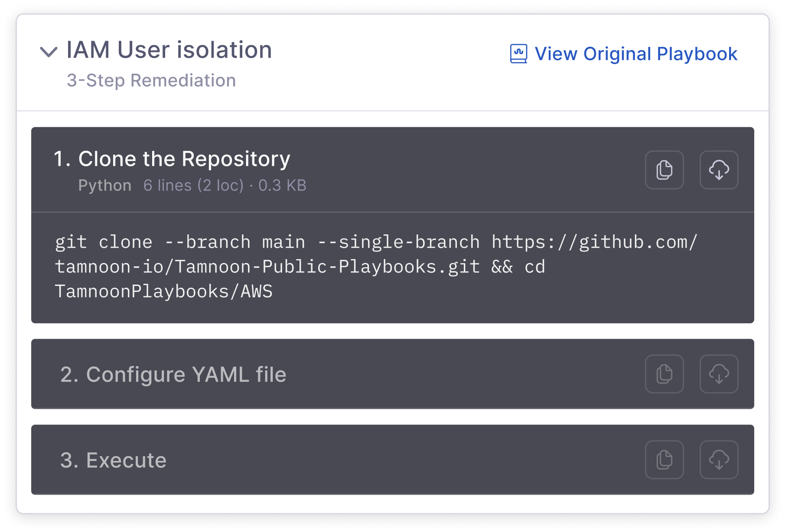The width and height of the screenshot is (785, 532).
Task: Open View Original Playbook
Action: [x=635, y=54]
